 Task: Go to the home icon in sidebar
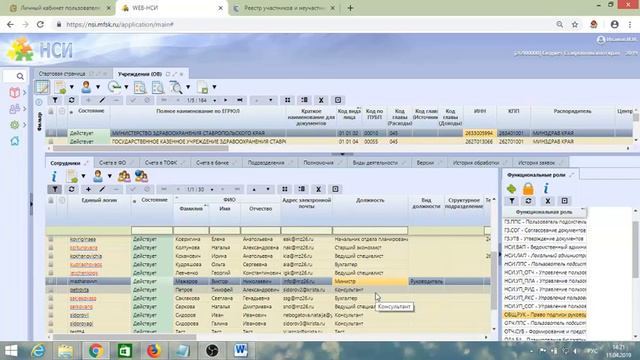click(x=14, y=141)
